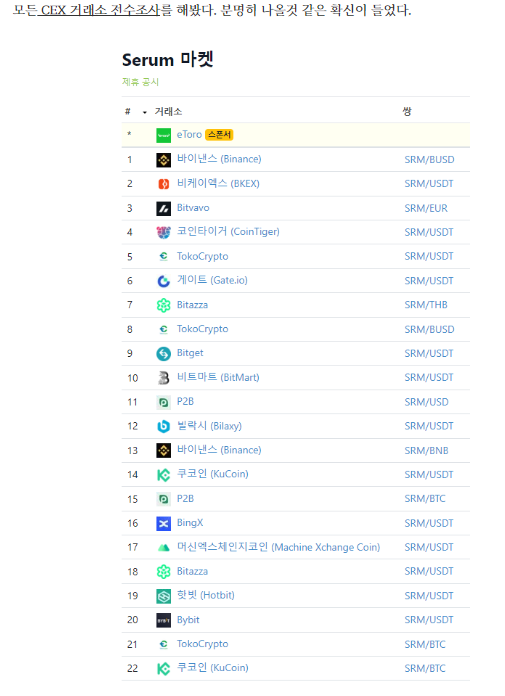Open the Bitget exchange link
Viewport: 505px width, 696px height.
190,353
